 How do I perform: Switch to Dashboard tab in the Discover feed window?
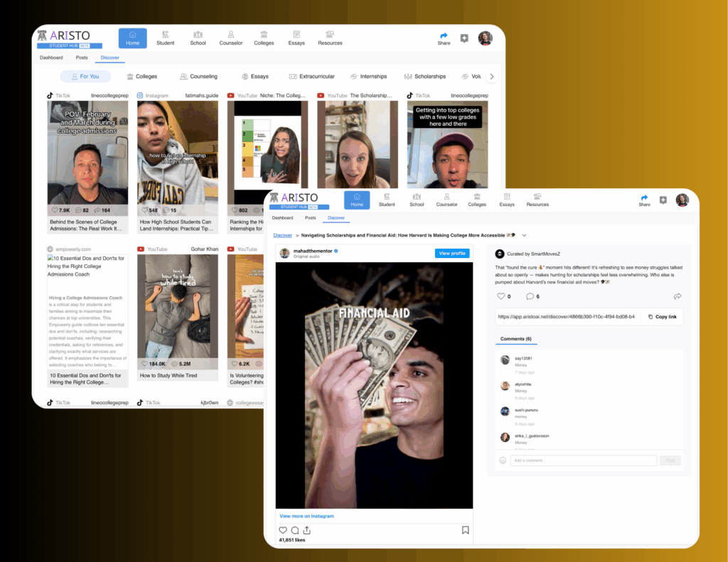pyautogui.click(x=51, y=58)
